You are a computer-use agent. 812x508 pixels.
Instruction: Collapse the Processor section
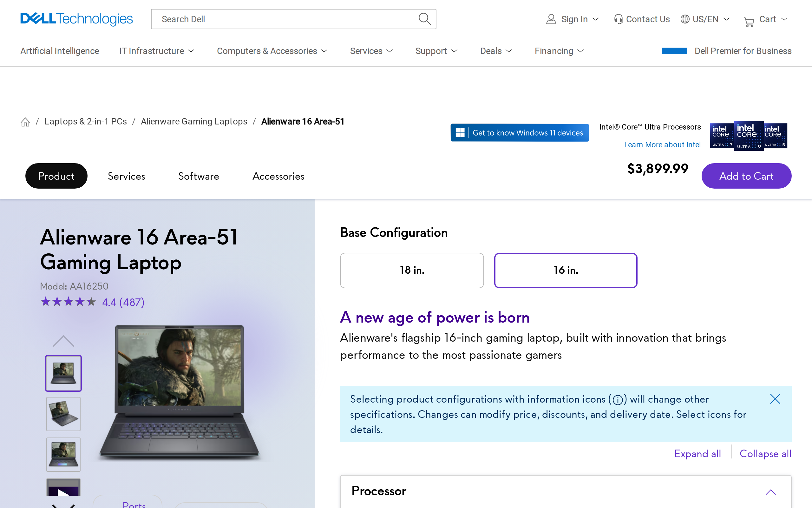tap(771, 492)
